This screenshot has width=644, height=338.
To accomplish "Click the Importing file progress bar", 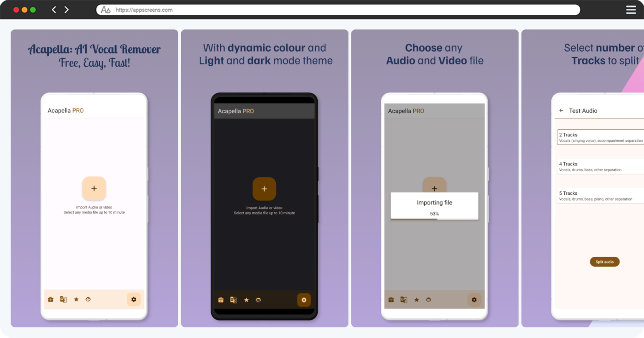I will pyautogui.click(x=434, y=219).
